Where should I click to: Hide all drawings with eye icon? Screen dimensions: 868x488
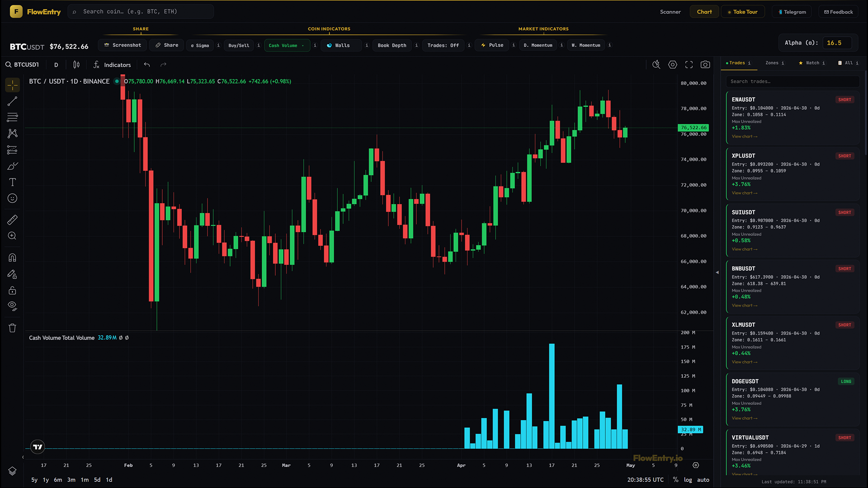tap(12, 306)
